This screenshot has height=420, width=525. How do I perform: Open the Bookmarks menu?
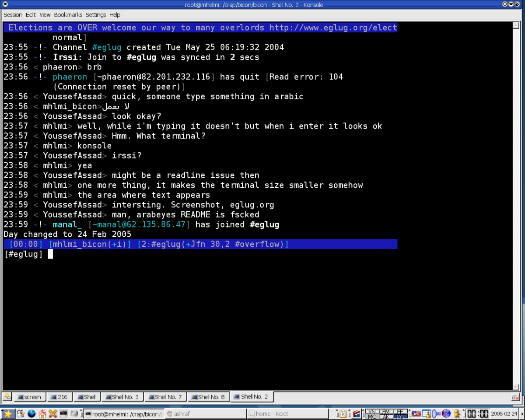click(x=68, y=15)
